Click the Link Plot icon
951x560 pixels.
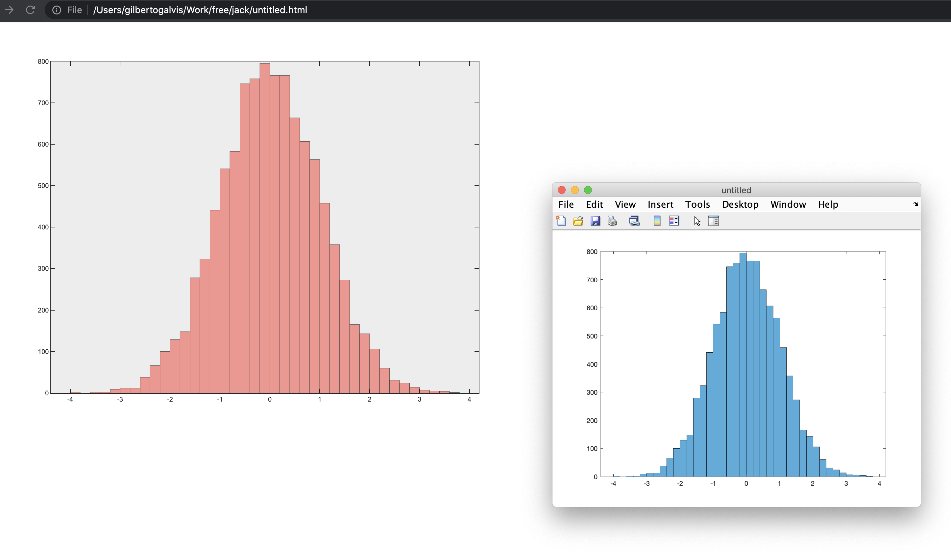pyautogui.click(x=634, y=221)
